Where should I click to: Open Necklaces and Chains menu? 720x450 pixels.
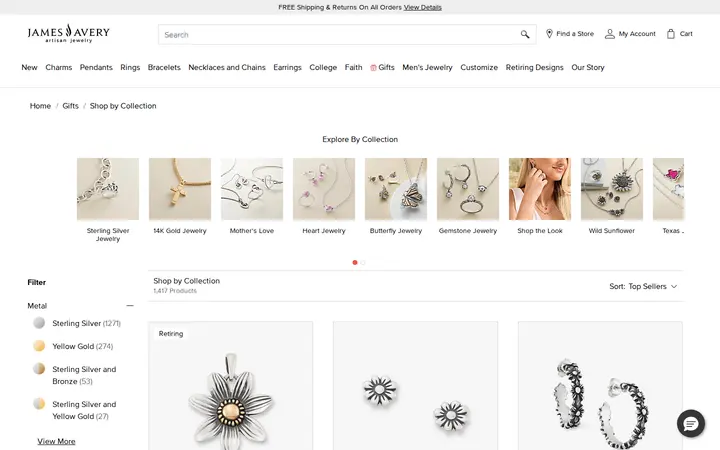click(x=227, y=68)
